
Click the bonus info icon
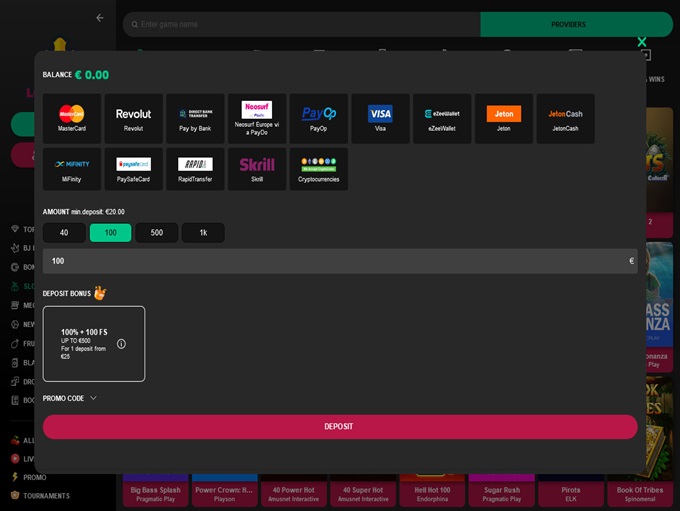tap(121, 343)
